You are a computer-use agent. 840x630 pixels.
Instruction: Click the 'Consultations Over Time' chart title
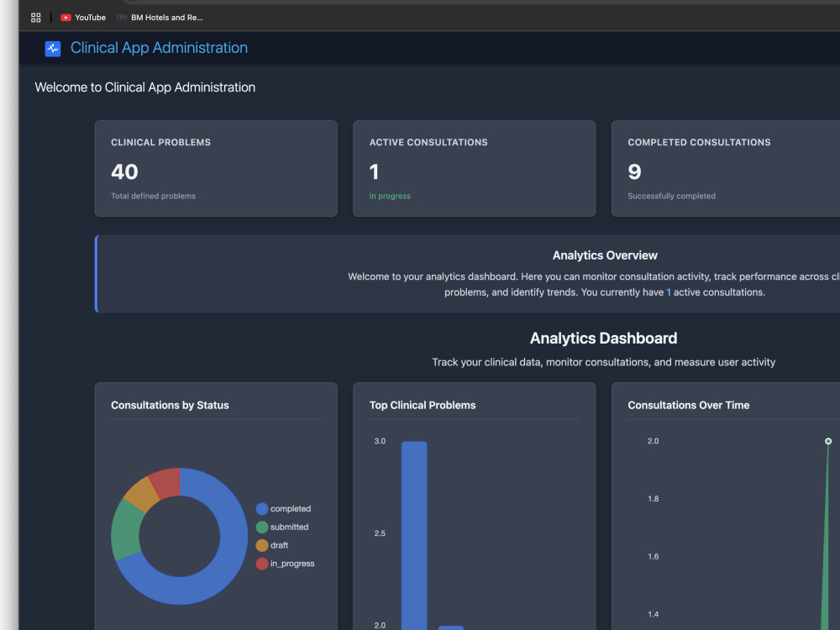point(689,406)
